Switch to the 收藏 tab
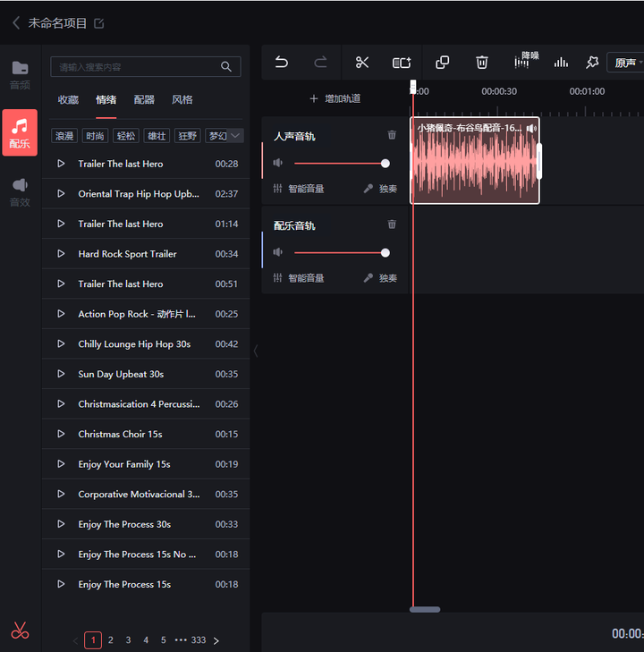The height and width of the screenshot is (652, 644). [x=68, y=100]
